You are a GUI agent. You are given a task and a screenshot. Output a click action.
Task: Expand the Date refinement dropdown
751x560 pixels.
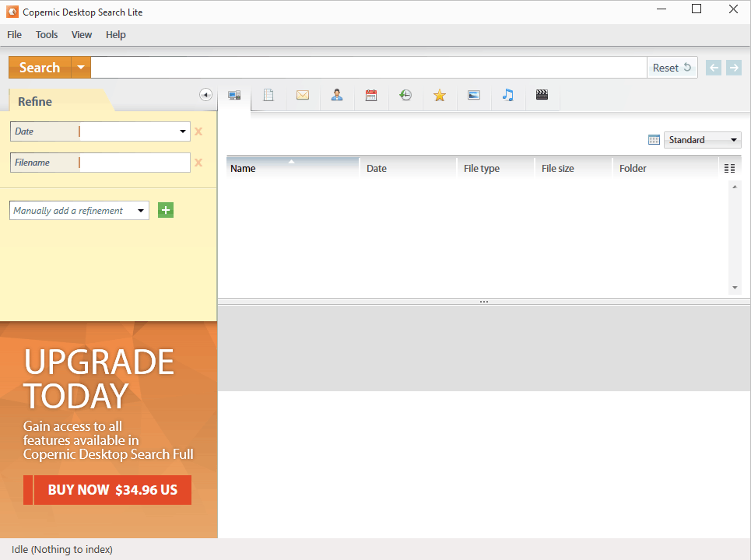182,131
